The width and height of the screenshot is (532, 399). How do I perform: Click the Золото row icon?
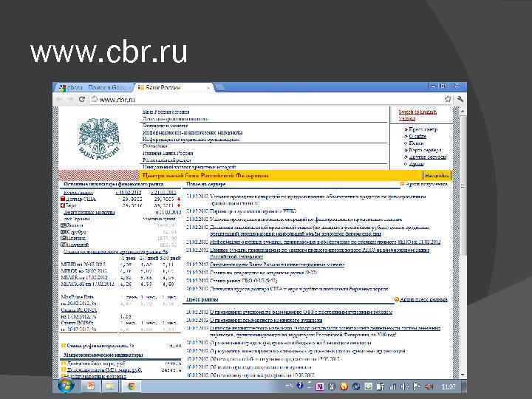click(64, 225)
